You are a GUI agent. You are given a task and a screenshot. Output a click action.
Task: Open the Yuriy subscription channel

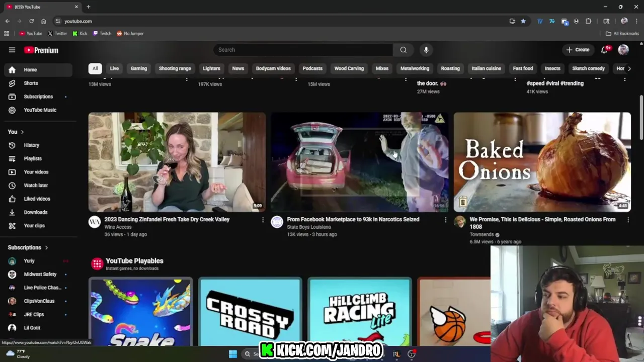tap(38, 261)
